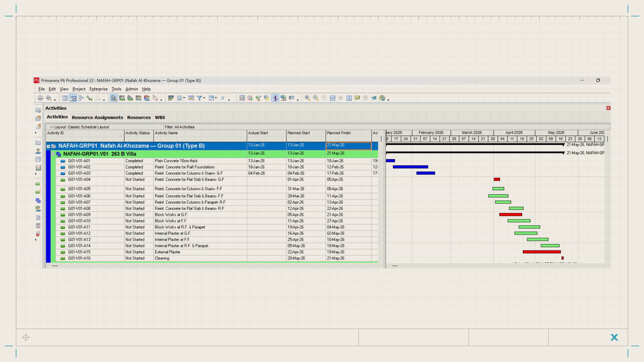644x362 pixels.
Task: Open the Filter dropdown in toolbar
Action: point(201,98)
